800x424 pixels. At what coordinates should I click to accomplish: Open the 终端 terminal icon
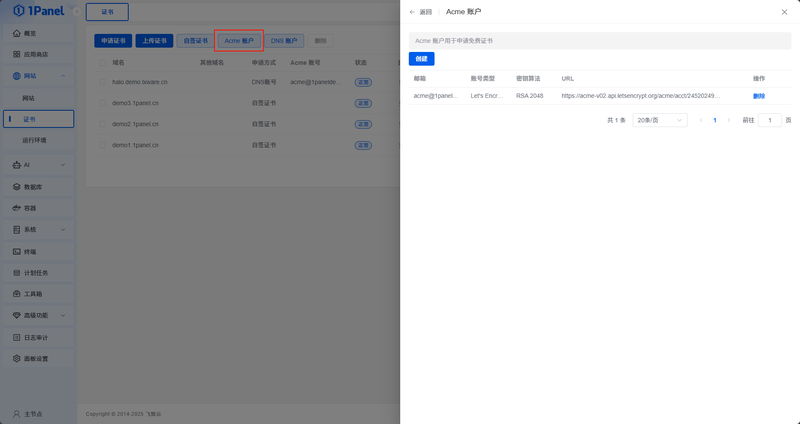coord(17,252)
